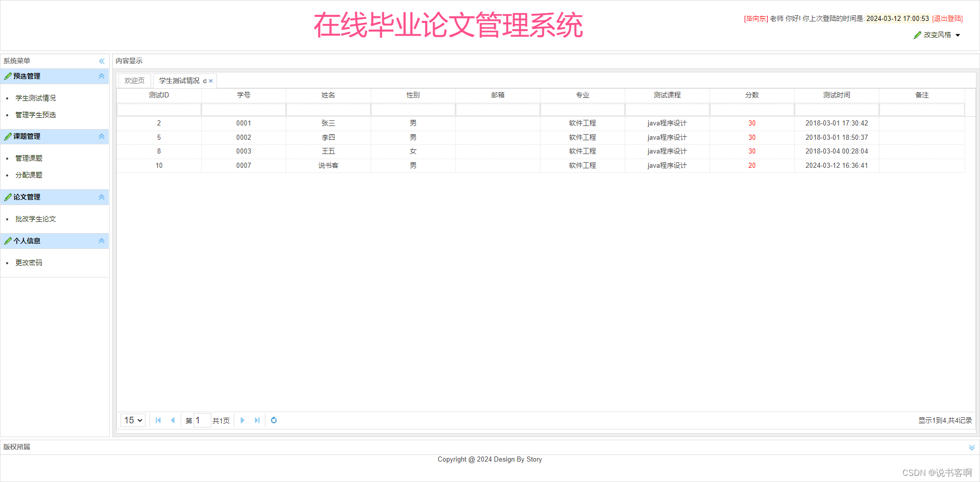Select the 学生测试情况 tab
The height and width of the screenshot is (482, 980).
click(179, 81)
